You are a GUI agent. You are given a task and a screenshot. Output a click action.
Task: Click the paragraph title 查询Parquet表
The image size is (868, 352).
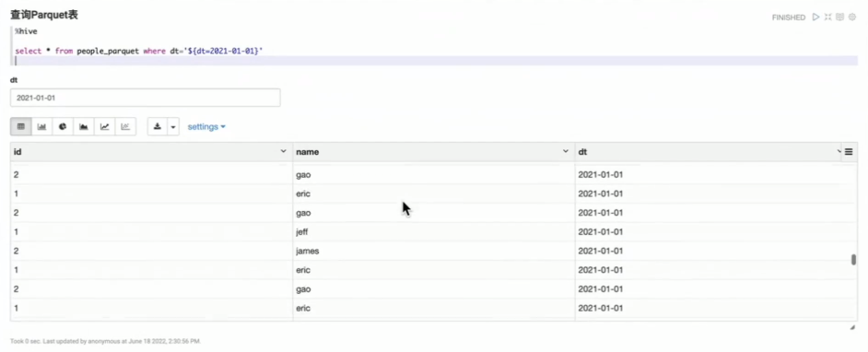pos(44,15)
